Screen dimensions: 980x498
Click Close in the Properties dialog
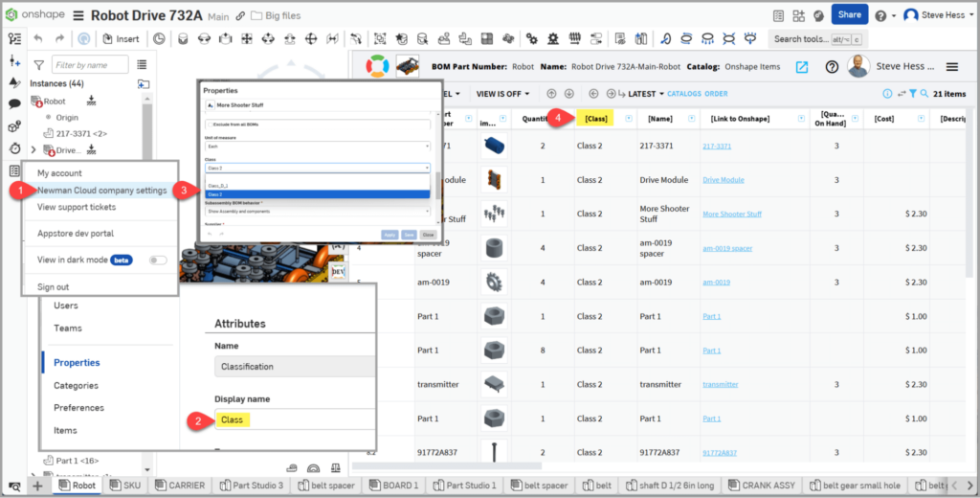point(428,235)
